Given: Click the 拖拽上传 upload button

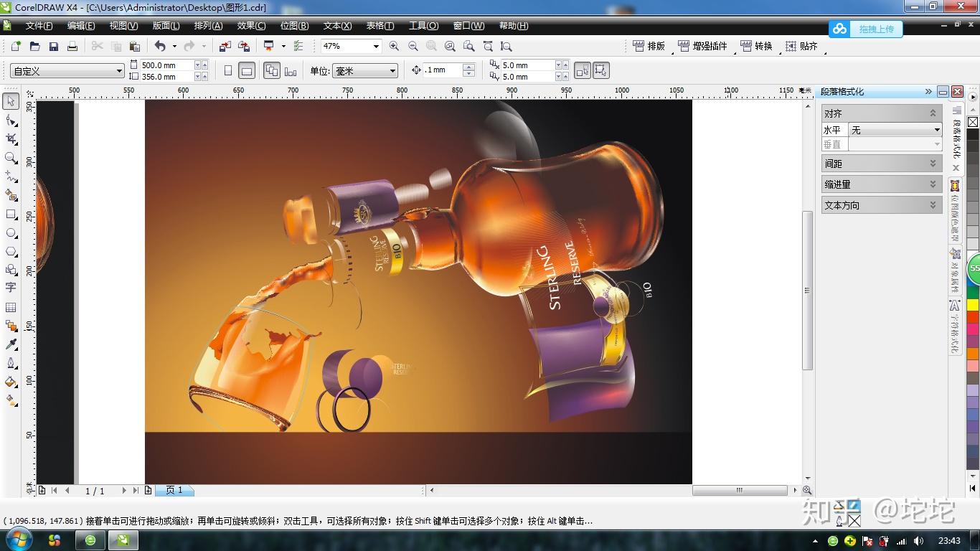Looking at the screenshot, I should pos(866,29).
